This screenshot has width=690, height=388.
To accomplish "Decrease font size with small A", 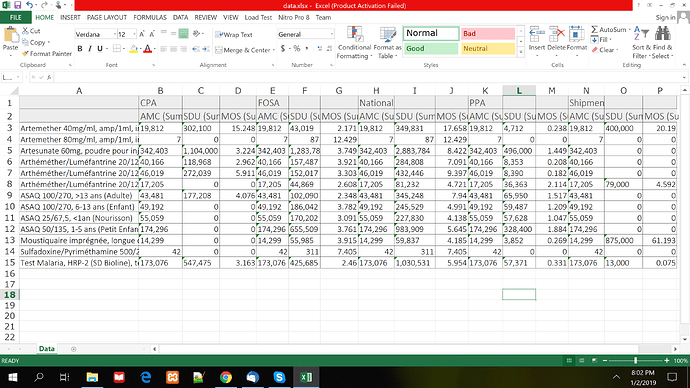I will click(x=152, y=34).
